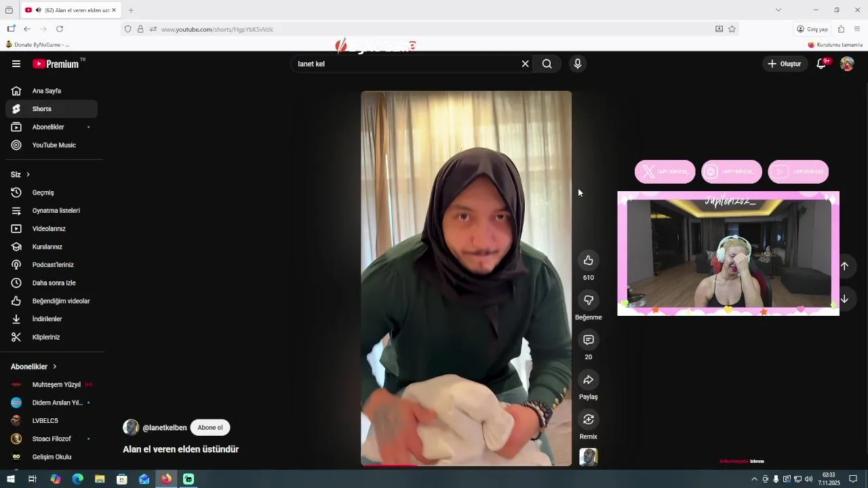List all tabs dropdown arrow
868x488 pixels.
778,10
